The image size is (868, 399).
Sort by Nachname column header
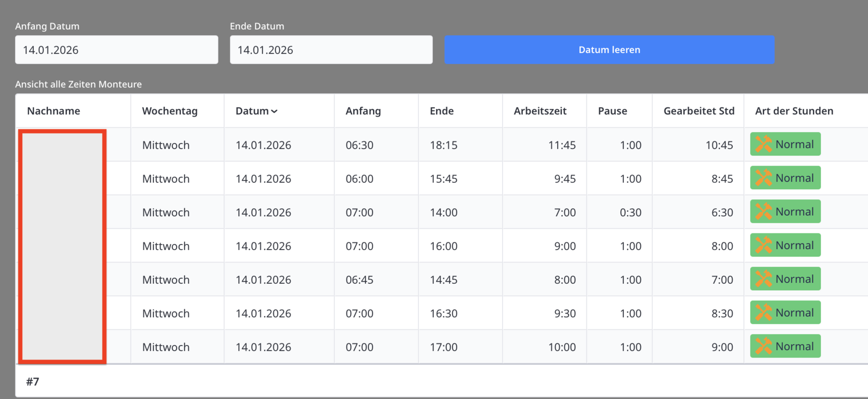coord(53,111)
